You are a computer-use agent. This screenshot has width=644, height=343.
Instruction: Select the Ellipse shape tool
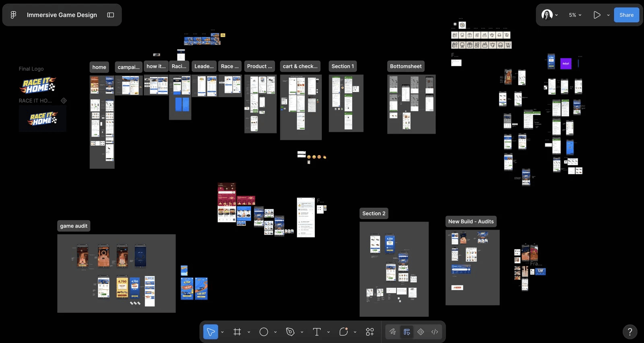[264, 332]
